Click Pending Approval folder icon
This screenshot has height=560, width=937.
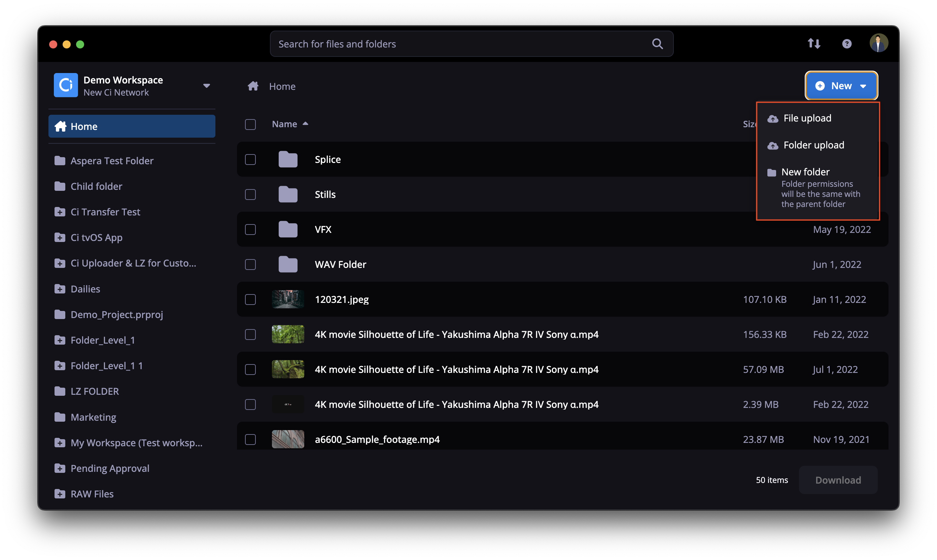pyautogui.click(x=60, y=468)
